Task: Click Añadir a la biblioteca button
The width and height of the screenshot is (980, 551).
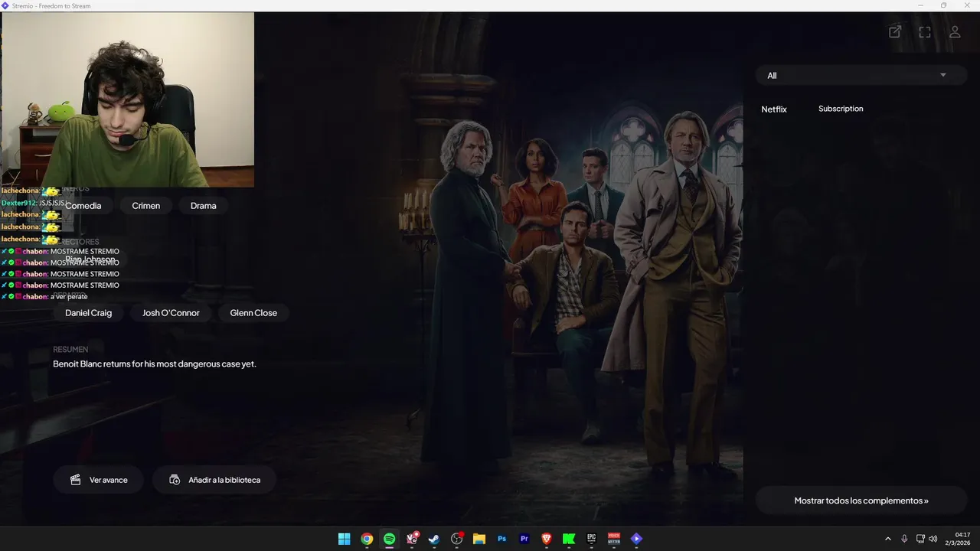Action: click(x=214, y=480)
